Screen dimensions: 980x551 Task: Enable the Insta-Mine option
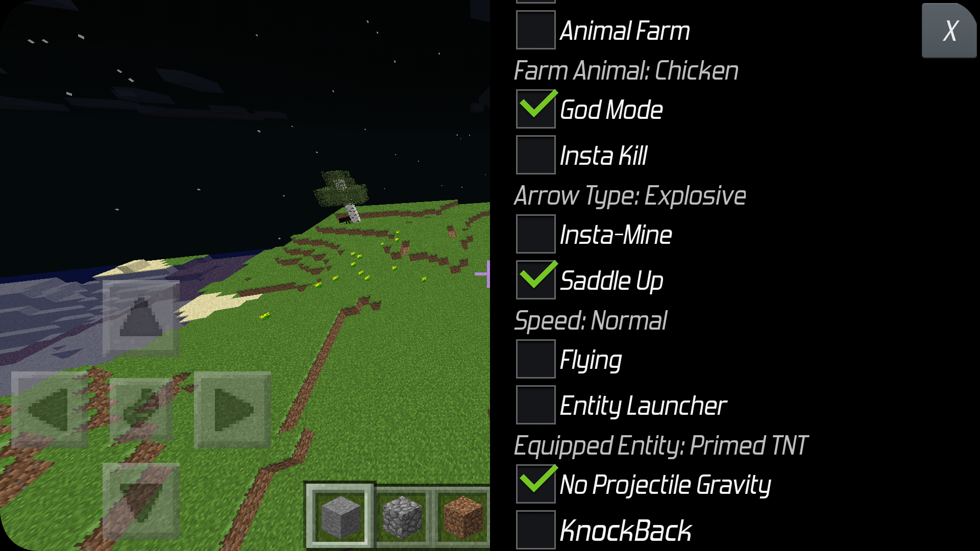tap(535, 234)
